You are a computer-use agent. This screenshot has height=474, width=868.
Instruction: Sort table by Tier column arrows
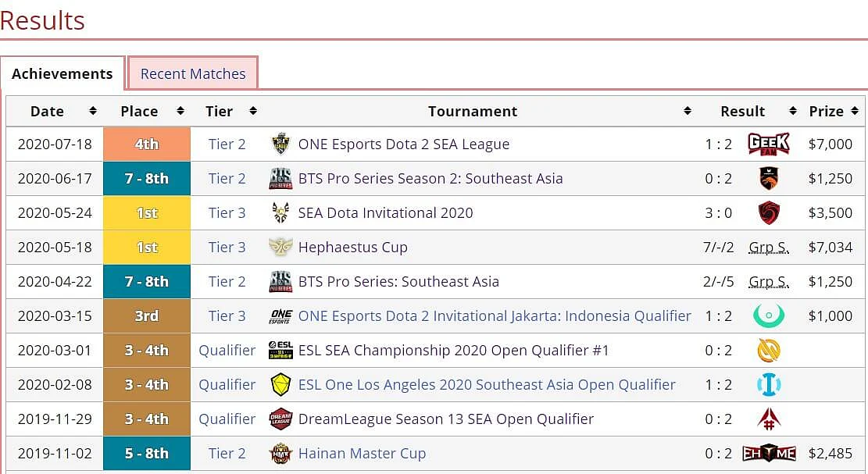tap(253, 111)
